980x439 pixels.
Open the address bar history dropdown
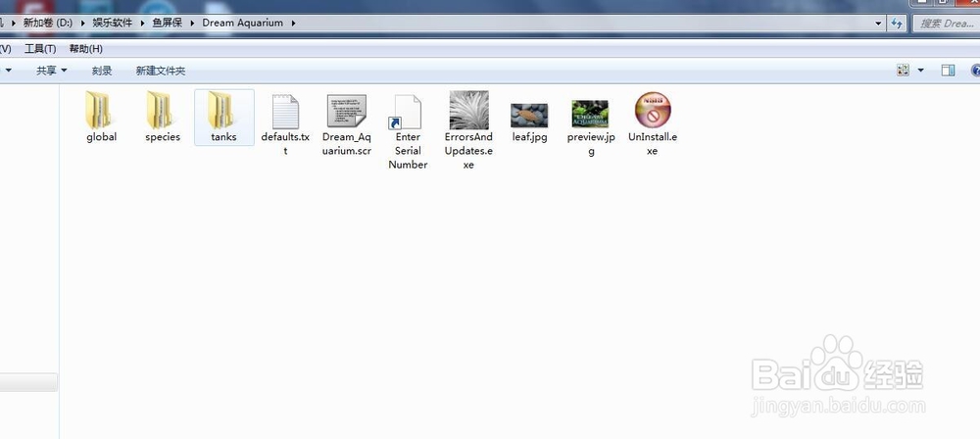coord(879,24)
